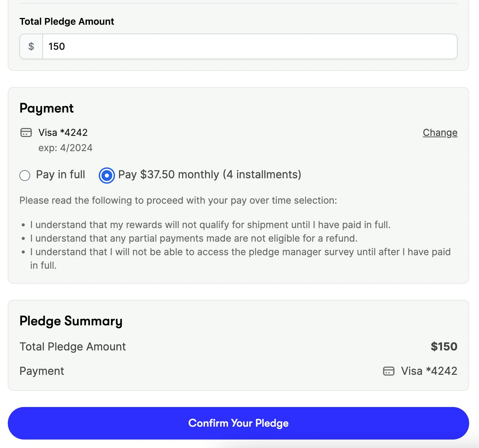This screenshot has width=479, height=448.
Task: Click the dollar sign prefix box
Action: click(x=31, y=46)
